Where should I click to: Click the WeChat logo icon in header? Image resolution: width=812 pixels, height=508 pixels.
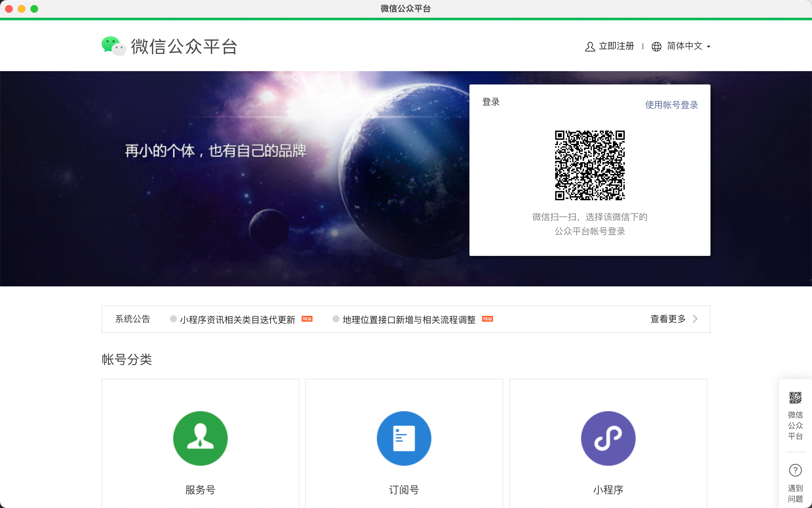[114, 46]
